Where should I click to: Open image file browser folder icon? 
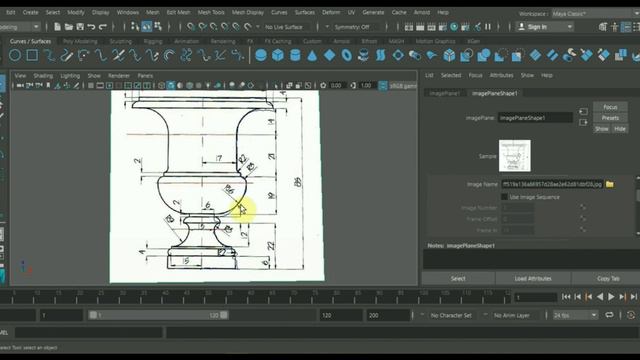610,184
